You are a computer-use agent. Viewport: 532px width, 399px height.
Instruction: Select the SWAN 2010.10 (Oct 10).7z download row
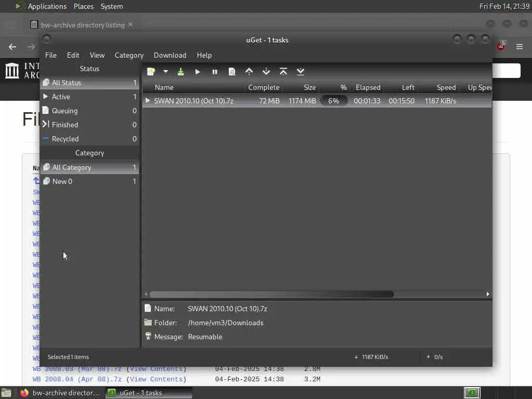pos(317,101)
